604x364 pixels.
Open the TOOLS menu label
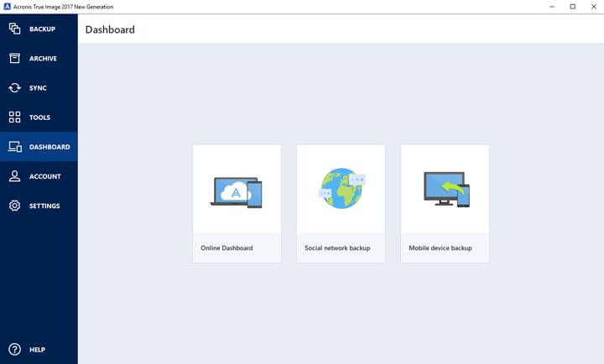coord(39,117)
